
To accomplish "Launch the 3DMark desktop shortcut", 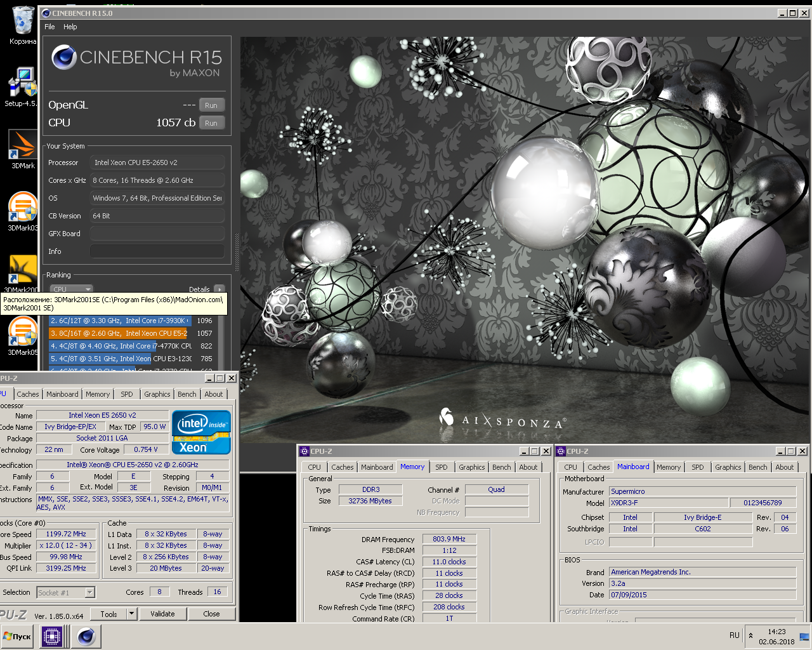I will tap(23, 150).
